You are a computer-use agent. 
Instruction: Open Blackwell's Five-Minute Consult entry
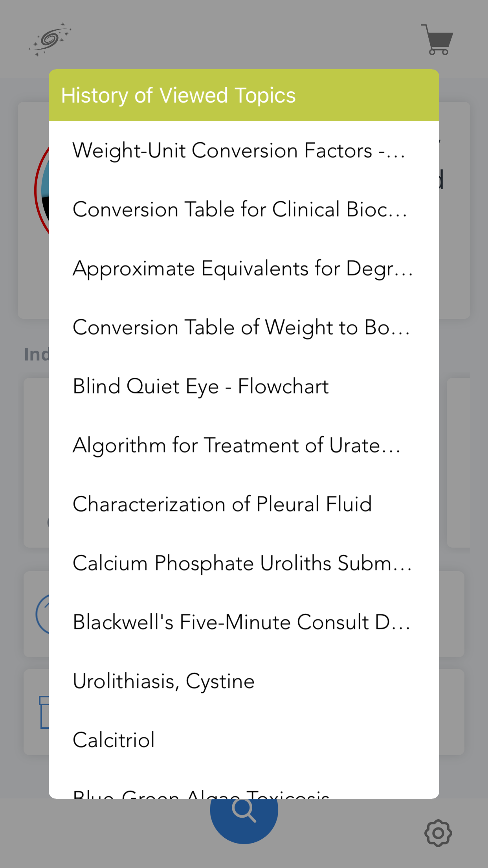point(241,622)
